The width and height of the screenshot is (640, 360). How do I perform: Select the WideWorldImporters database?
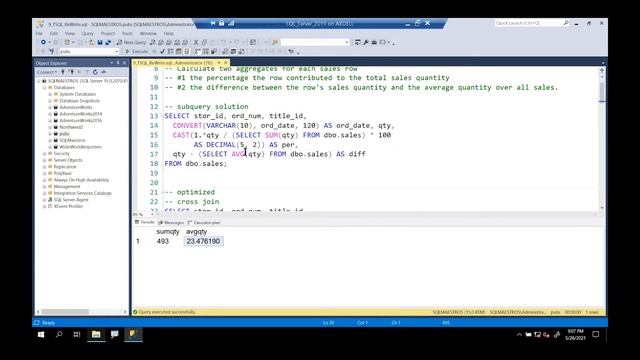[80, 147]
